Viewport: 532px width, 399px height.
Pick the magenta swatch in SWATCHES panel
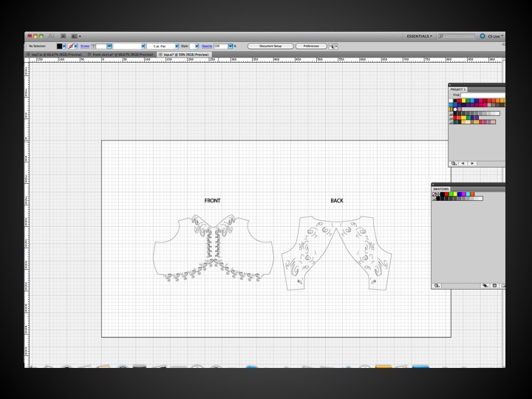[x=464, y=194]
